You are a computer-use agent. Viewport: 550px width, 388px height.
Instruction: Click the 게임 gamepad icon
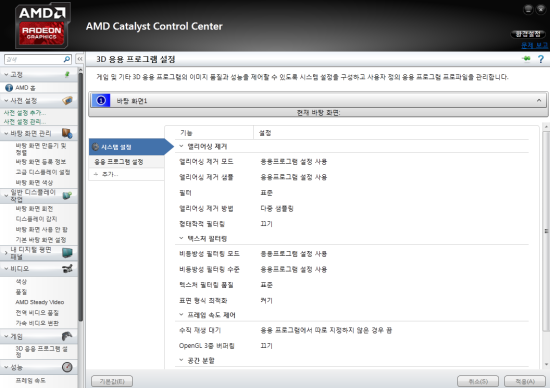tap(67, 336)
